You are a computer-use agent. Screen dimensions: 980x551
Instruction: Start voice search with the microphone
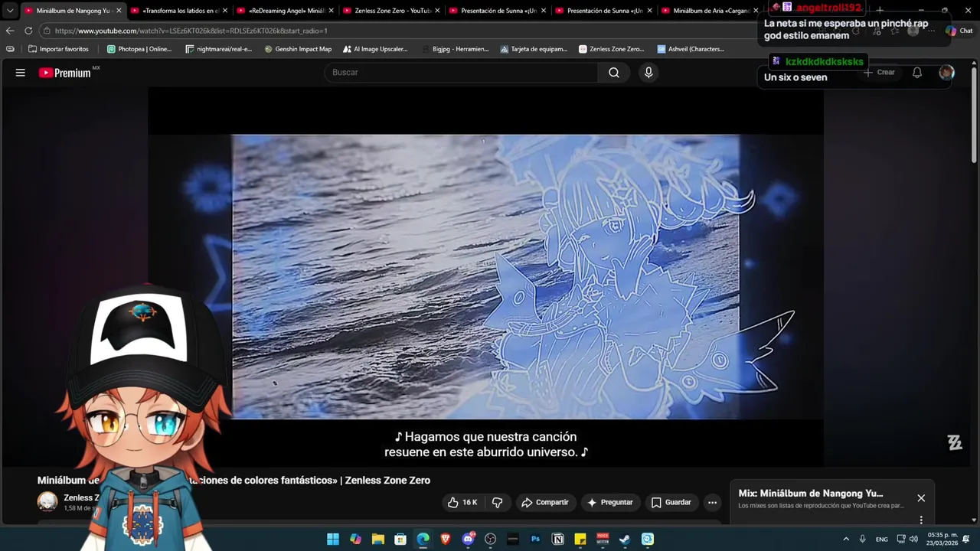[x=648, y=73]
